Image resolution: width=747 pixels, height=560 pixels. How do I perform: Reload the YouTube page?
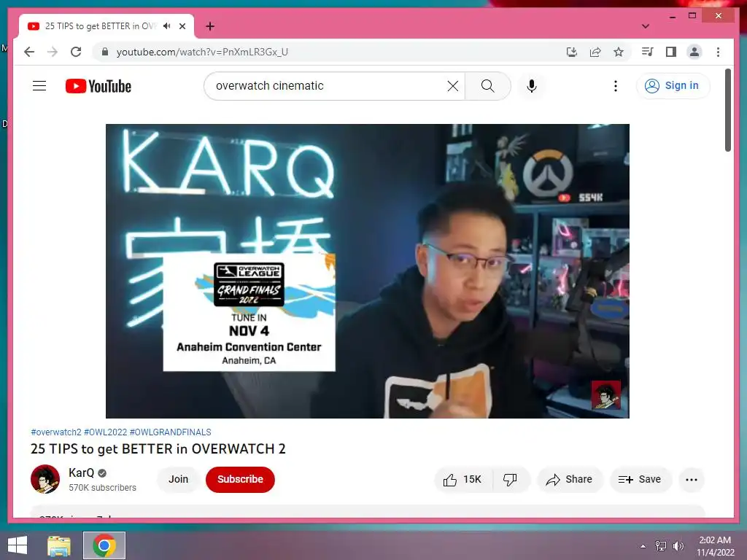76,52
